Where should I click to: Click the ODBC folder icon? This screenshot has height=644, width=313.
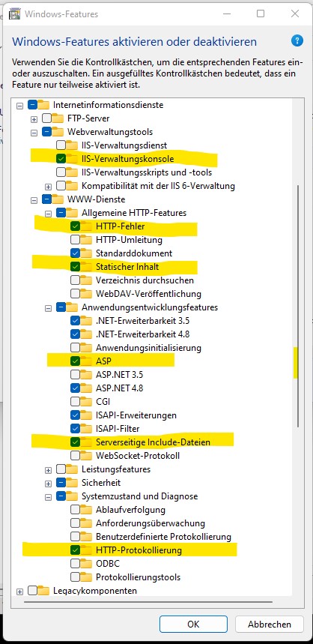(x=87, y=564)
